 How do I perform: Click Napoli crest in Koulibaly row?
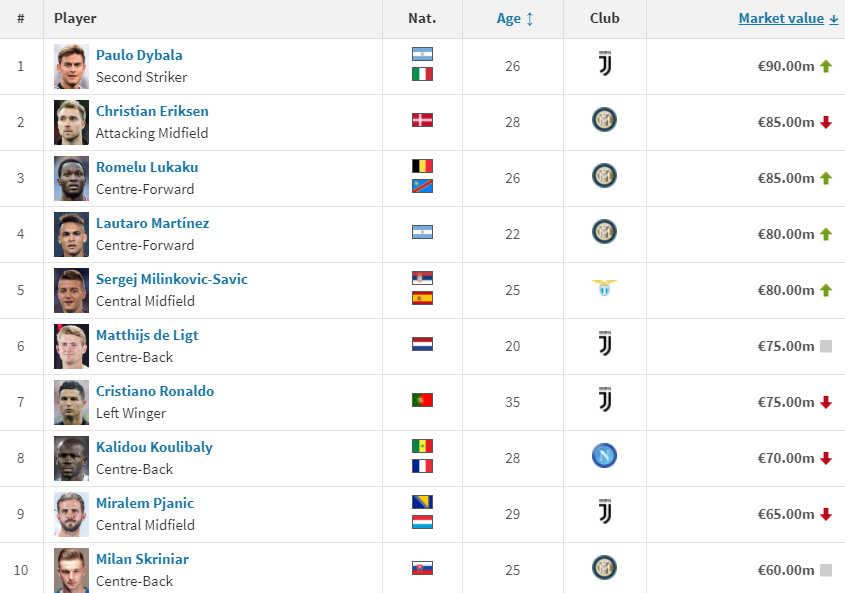click(604, 457)
